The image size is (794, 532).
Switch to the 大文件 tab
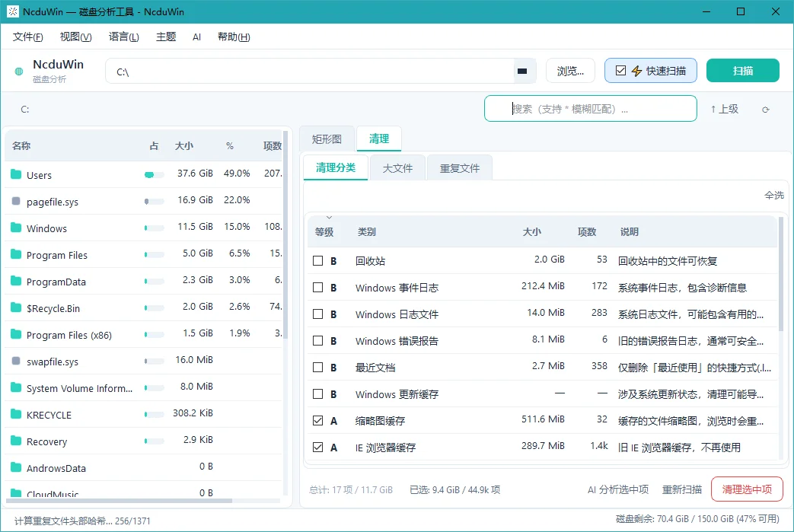[x=397, y=168]
